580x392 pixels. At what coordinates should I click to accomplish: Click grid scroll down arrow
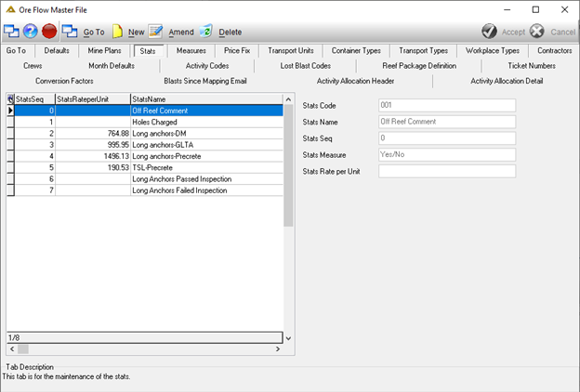click(288, 338)
